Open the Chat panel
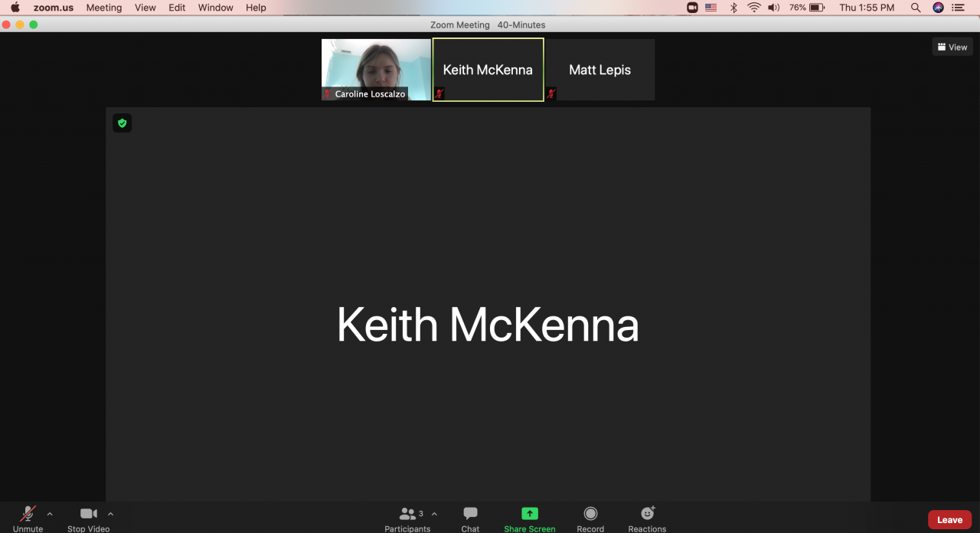980x533 pixels. coord(470,518)
